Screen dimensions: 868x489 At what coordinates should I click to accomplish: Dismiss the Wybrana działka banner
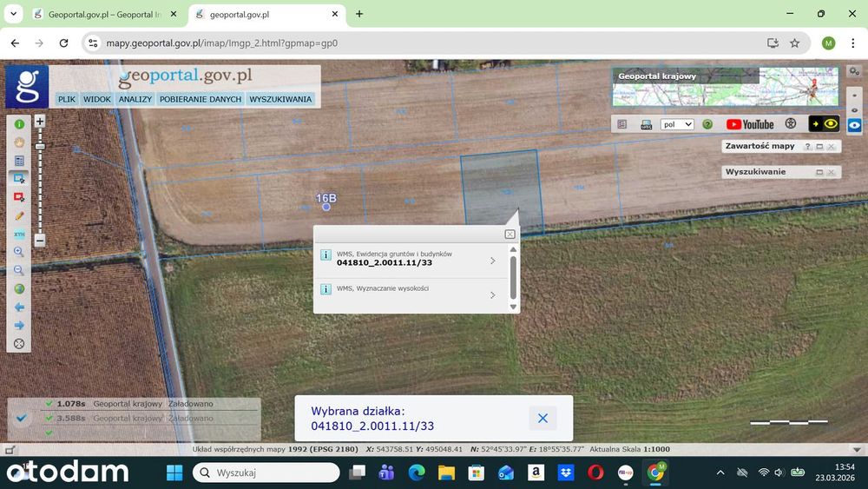click(542, 418)
